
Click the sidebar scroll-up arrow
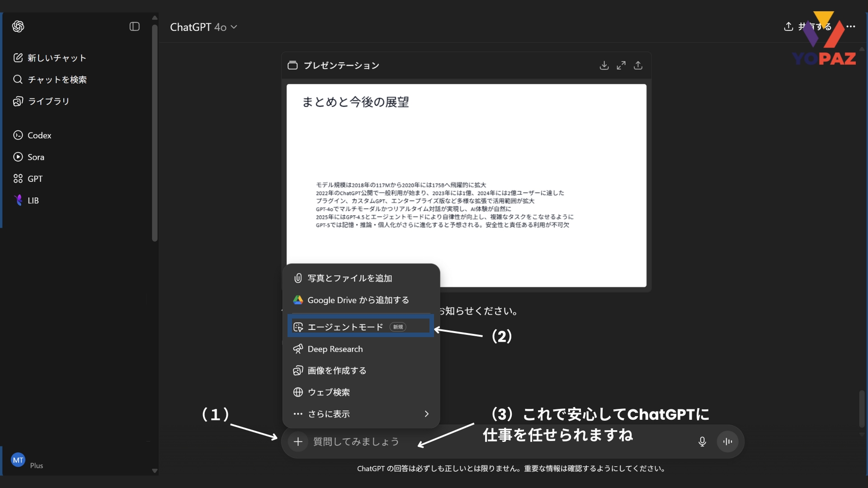tap(155, 18)
